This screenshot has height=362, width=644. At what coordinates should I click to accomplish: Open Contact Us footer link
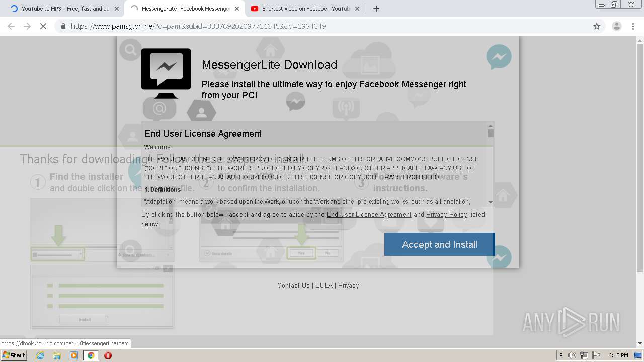293,285
